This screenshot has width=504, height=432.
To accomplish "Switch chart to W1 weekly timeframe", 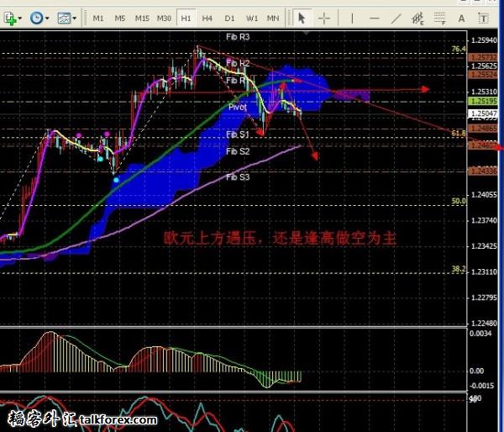I will (x=252, y=18).
